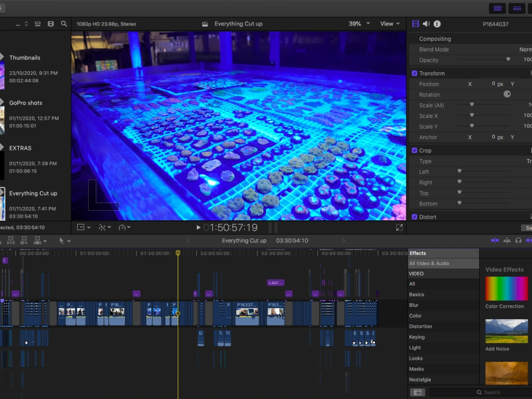Click the Effects browser layout button
The height and width of the screenshot is (399, 532).
tap(418, 392)
